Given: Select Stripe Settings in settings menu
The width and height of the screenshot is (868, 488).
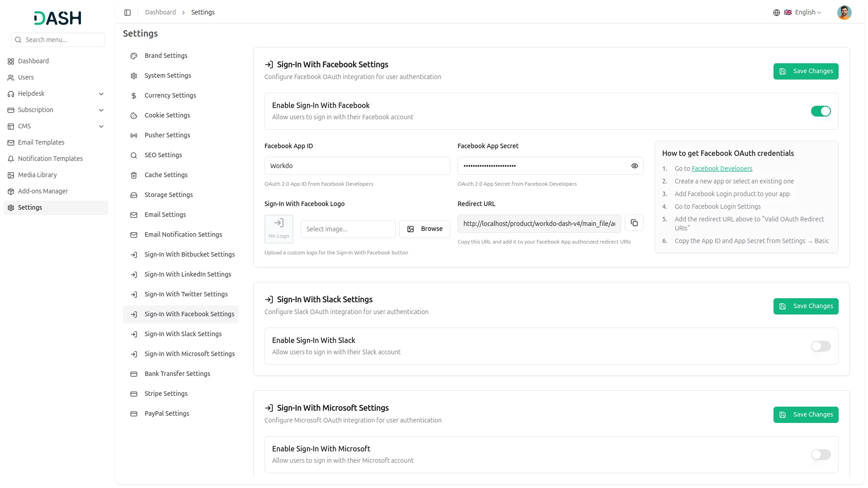Looking at the screenshot, I should (x=166, y=394).
